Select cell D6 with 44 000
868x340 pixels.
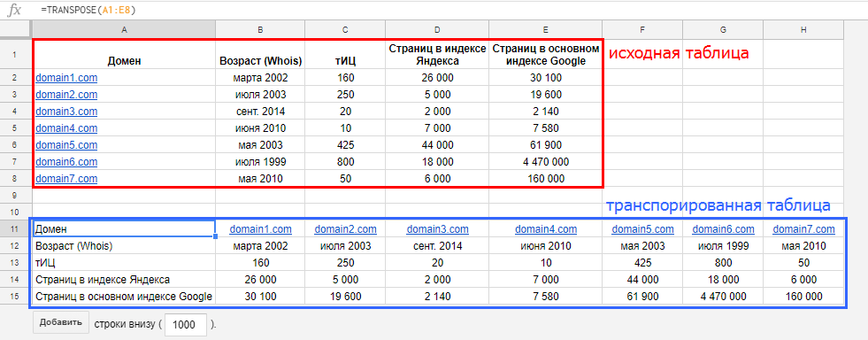437,145
